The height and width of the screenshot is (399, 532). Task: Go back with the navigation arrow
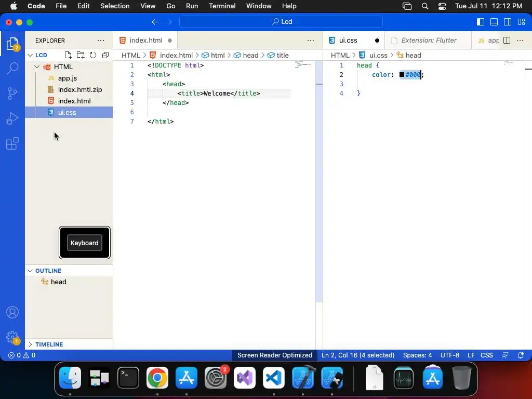(155, 22)
